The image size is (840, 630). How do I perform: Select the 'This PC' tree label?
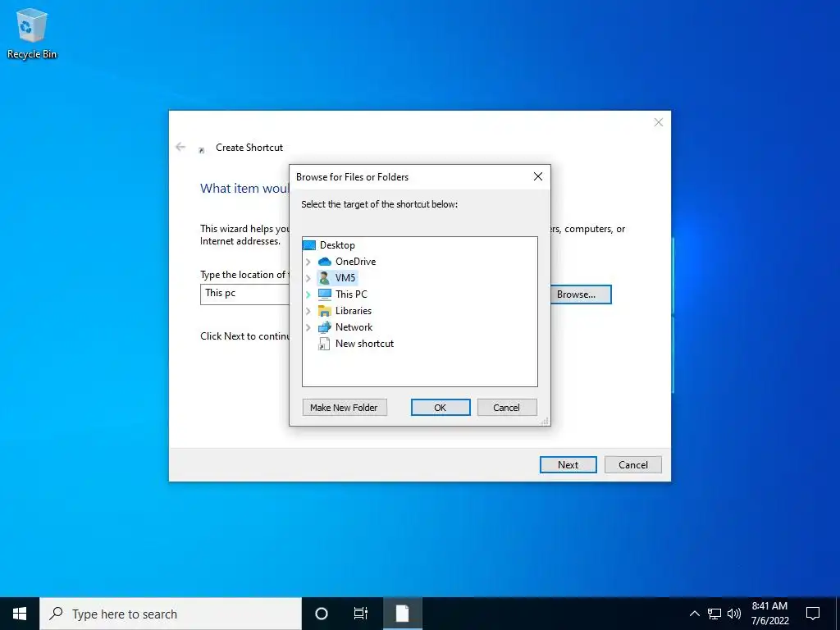pos(351,294)
